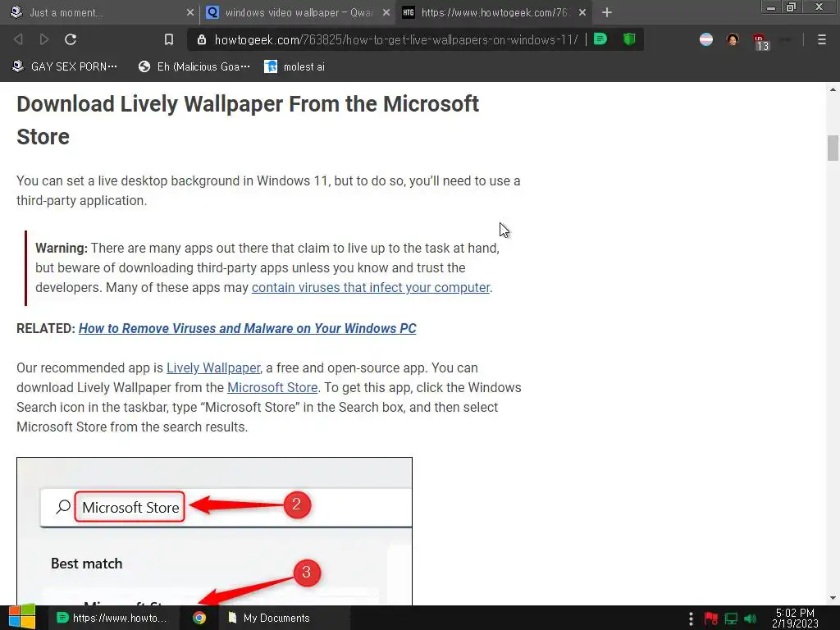Switch to the howtogeek browser taskbar button

tap(112, 618)
